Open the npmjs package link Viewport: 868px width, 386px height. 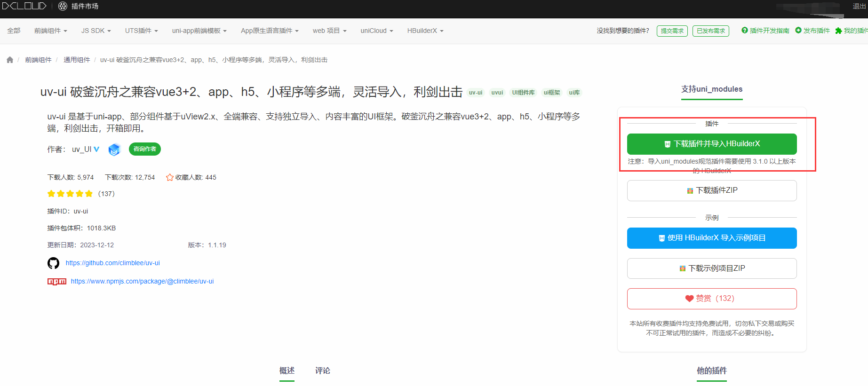tap(142, 281)
